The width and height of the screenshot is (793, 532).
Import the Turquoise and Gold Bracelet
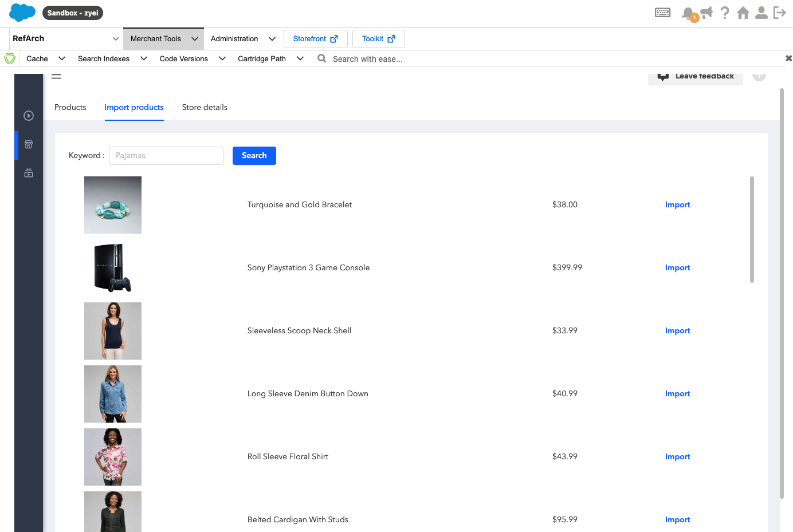point(677,205)
